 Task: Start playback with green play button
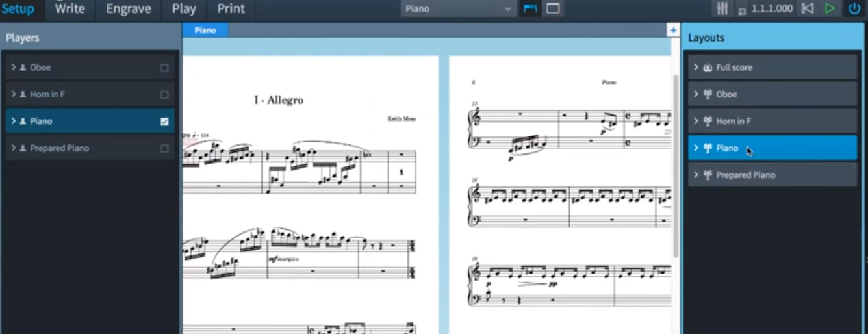click(x=830, y=9)
